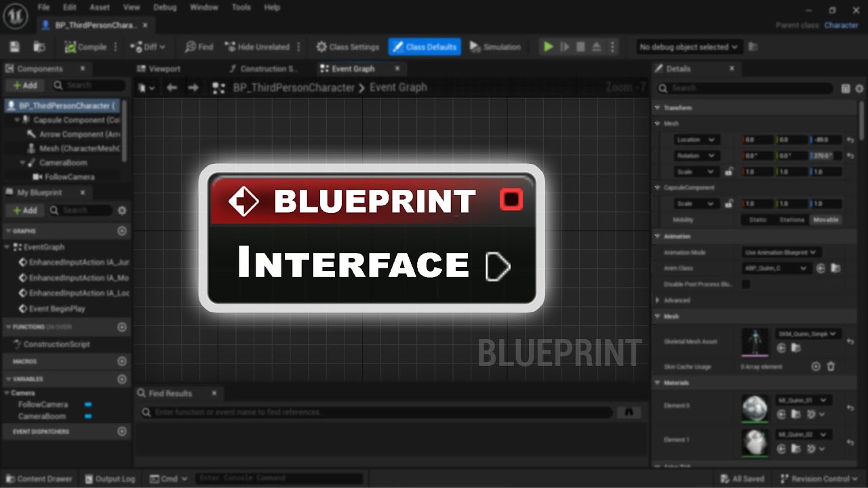Open the debug object selector dropdown
The image size is (868, 488).
pyautogui.click(x=689, y=47)
